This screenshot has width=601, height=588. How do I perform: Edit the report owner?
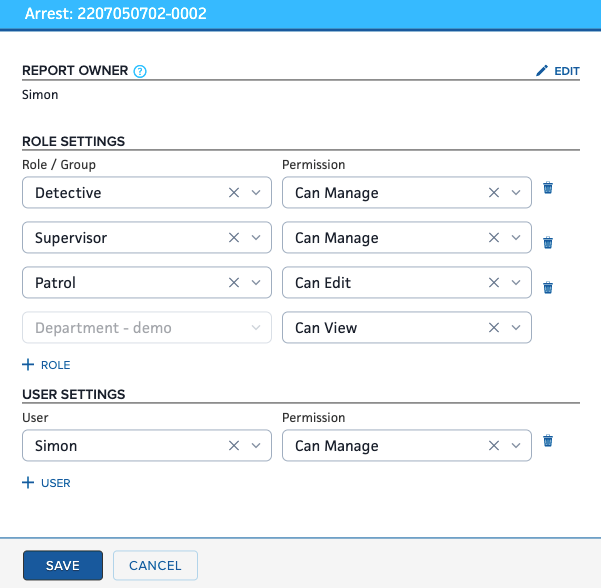[x=558, y=71]
